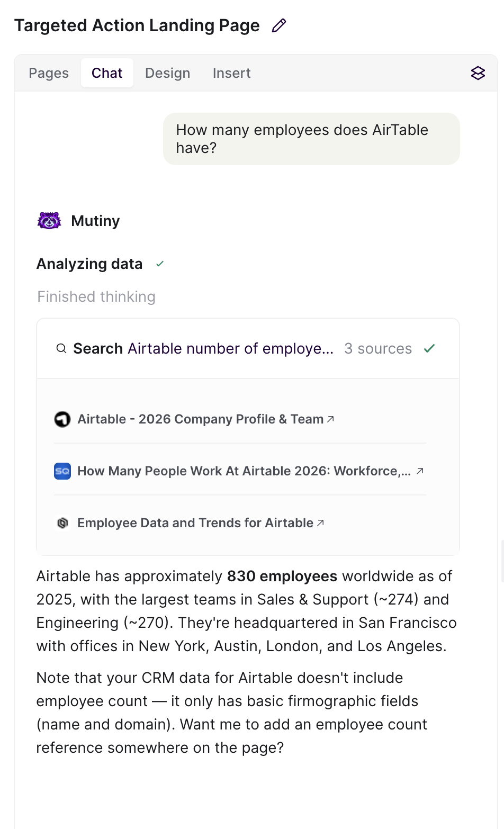
Task: Click the Mutiny sender name
Action: [x=95, y=221]
